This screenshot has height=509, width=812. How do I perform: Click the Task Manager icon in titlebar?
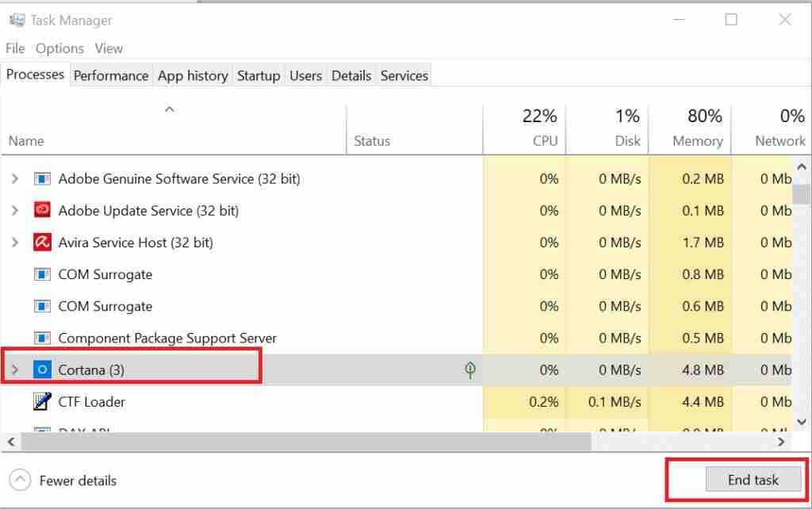[x=17, y=20]
